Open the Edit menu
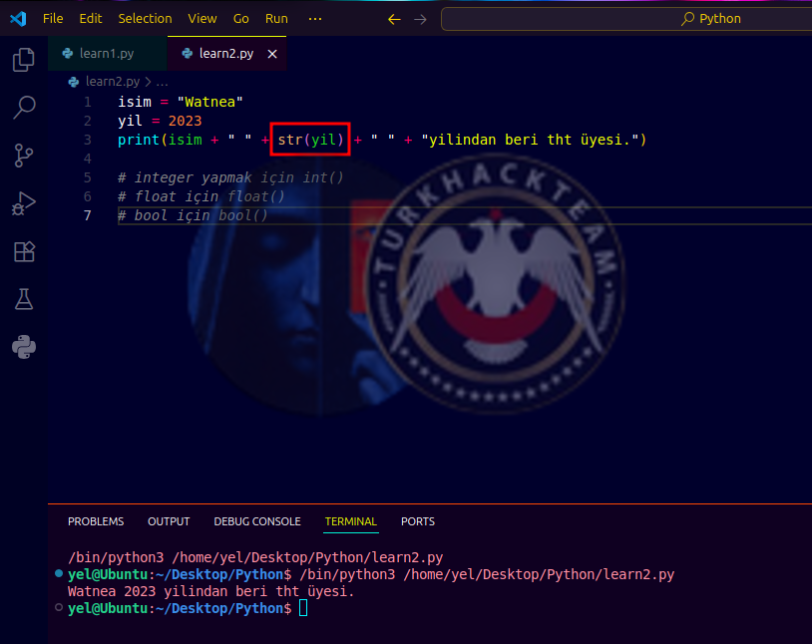This screenshot has width=812, height=644. 91,19
